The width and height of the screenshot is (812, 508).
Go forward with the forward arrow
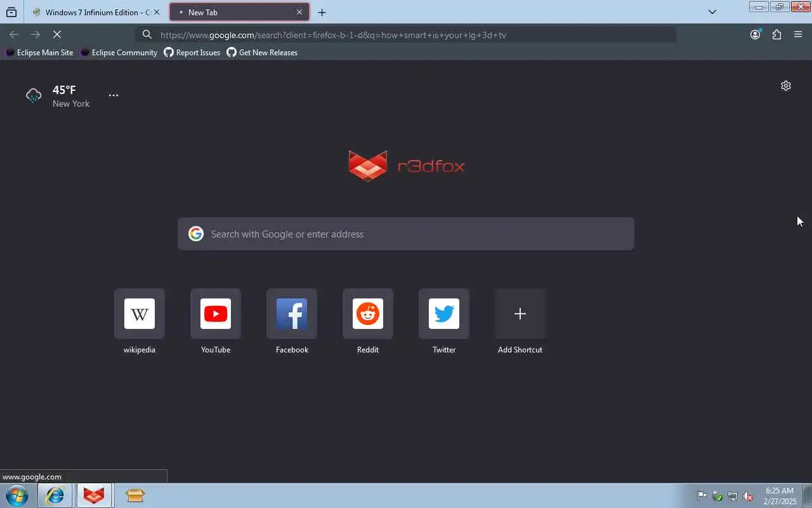click(36, 34)
